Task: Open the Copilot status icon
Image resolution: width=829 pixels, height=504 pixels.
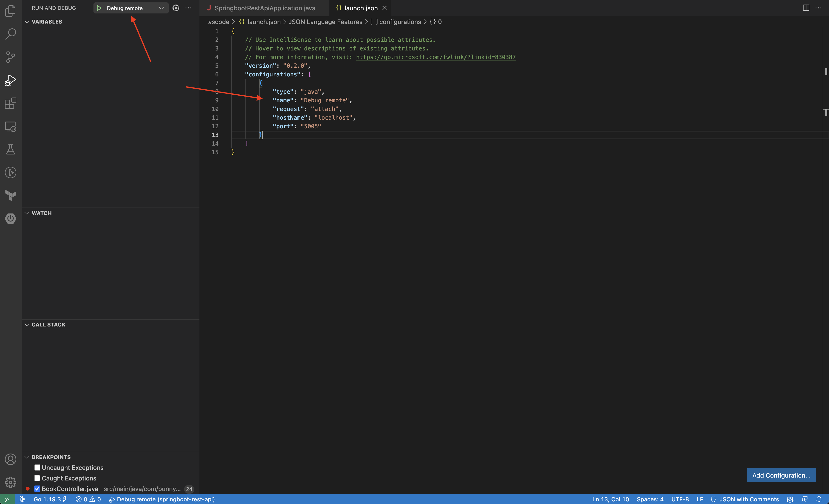Action: coord(790,499)
